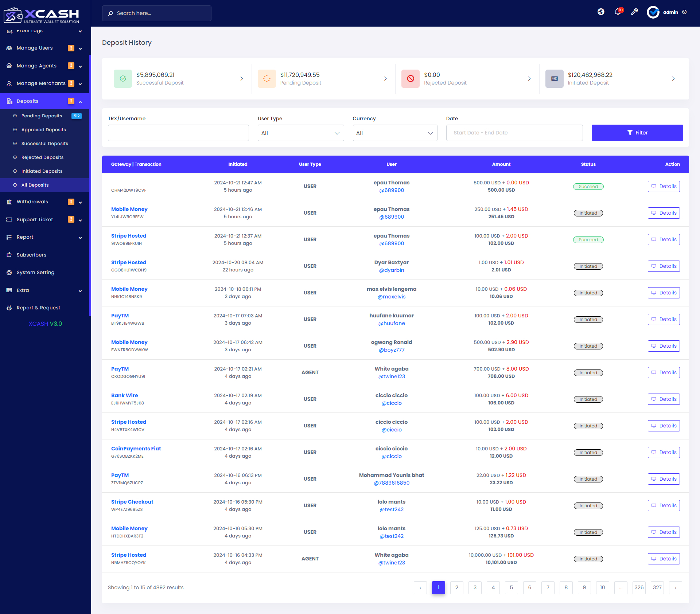700x614 pixels.
Task: Open the @maxelvis user link
Action: click(x=391, y=297)
